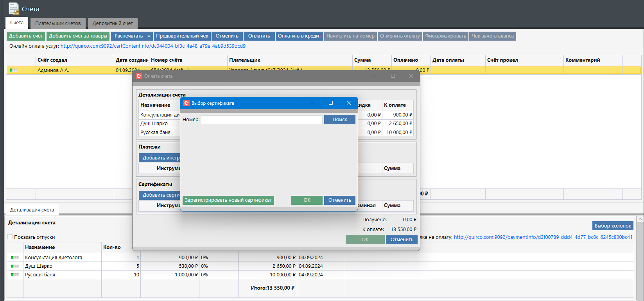Enable the Показать отпуски checkbox
The height and width of the screenshot is (301, 644).
tap(10, 237)
